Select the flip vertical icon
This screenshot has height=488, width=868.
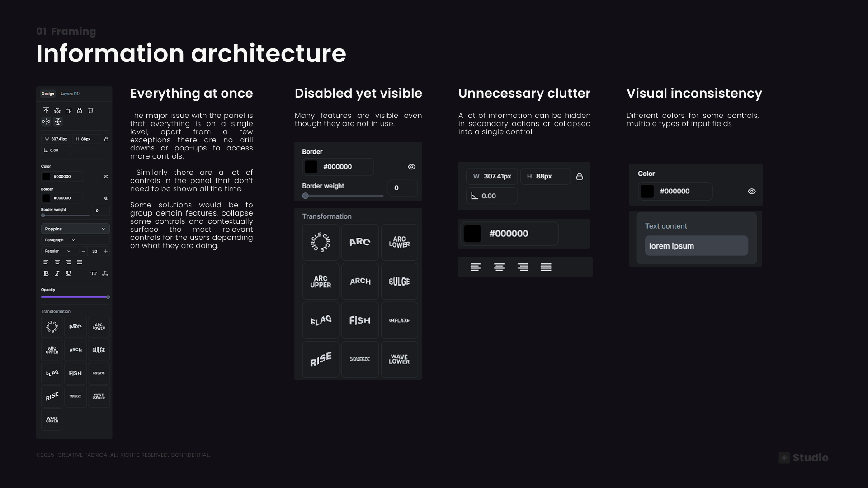[58, 121]
